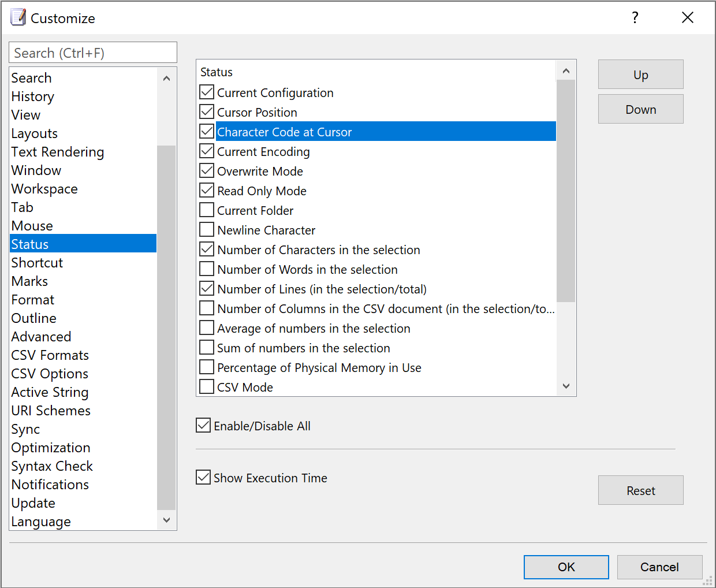Toggle Character Code at Cursor checkbox
716x588 pixels.
click(207, 131)
